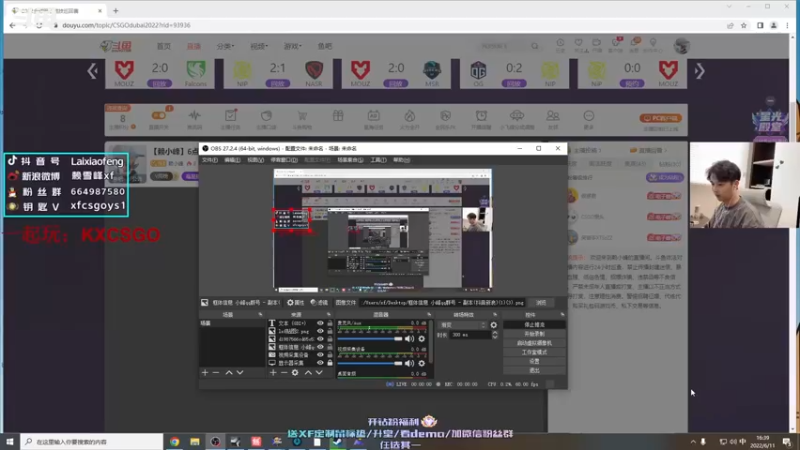The image size is (800, 450).
Task: Move selected source down in sources list
Action: point(319,373)
